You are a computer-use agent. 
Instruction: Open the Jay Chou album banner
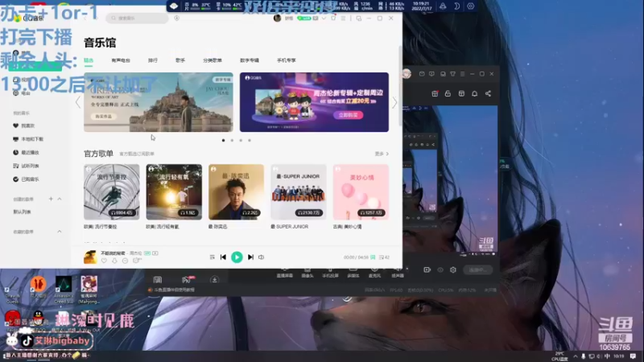(159, 102)
